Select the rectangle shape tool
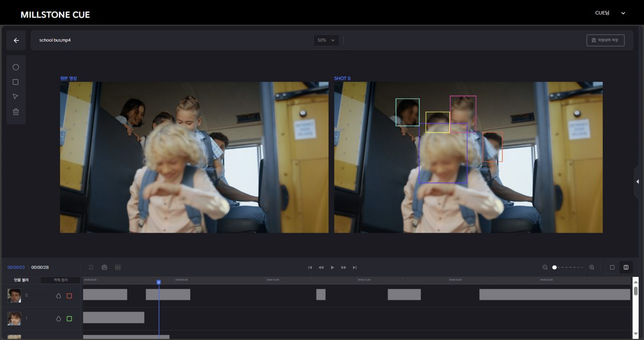This screenshot has width=644, height=340. coord(16,82)
